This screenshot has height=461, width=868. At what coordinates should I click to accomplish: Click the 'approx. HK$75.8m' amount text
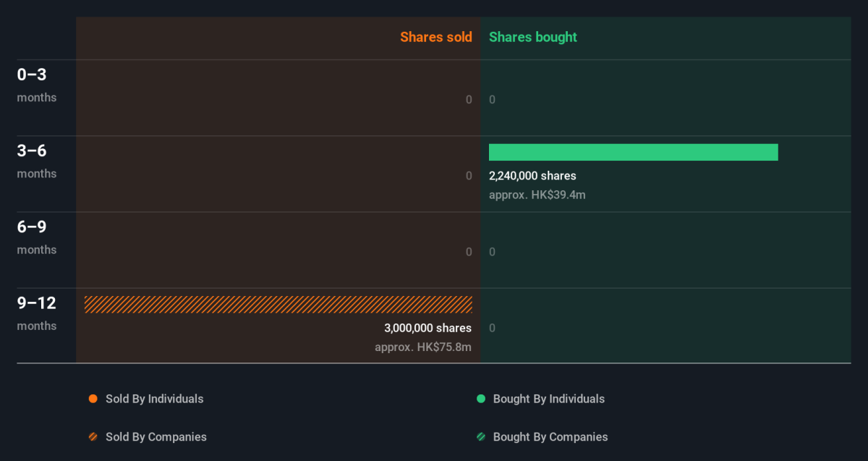422,347
